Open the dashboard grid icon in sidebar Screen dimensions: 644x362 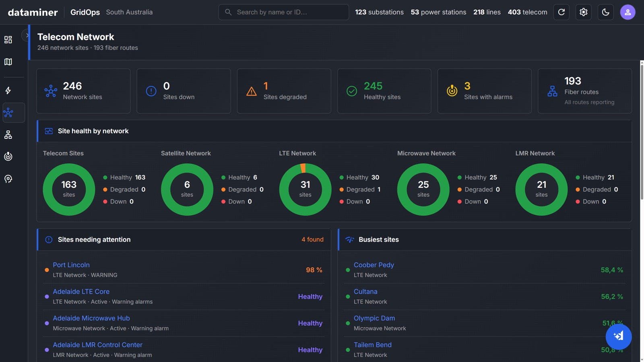[8, 39]
